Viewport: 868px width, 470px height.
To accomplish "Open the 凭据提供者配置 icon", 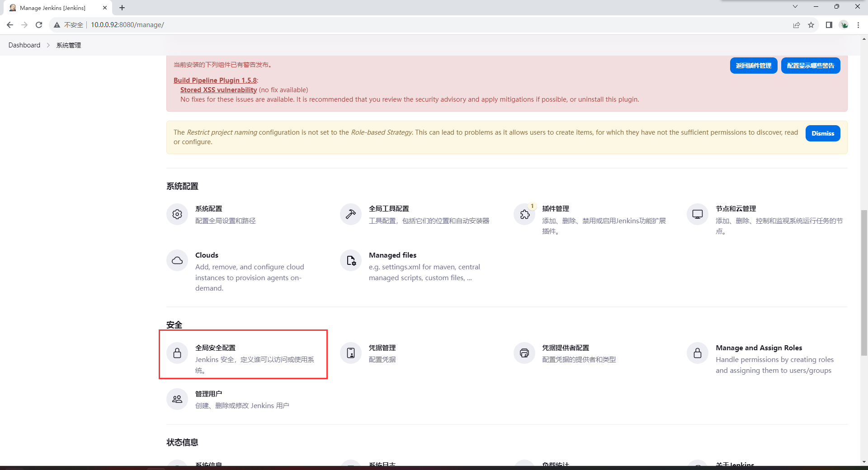I will [524, 353].
